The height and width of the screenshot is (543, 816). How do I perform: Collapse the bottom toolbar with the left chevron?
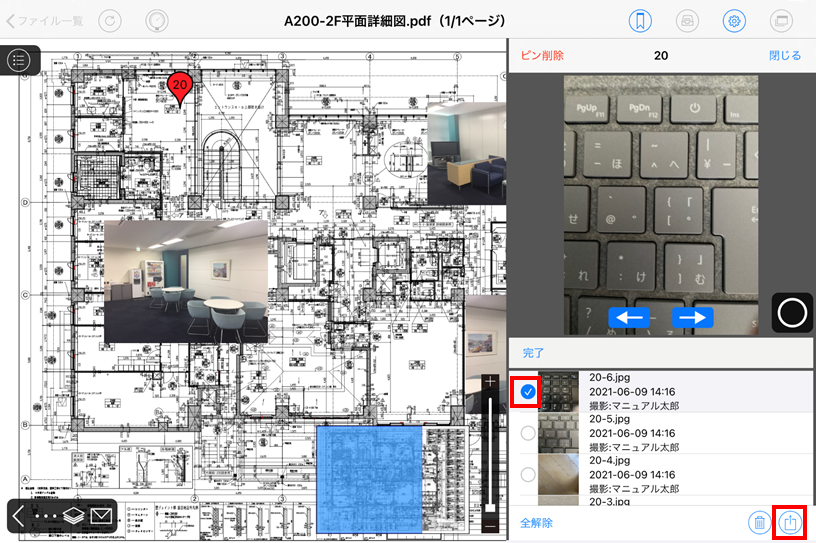18,516
